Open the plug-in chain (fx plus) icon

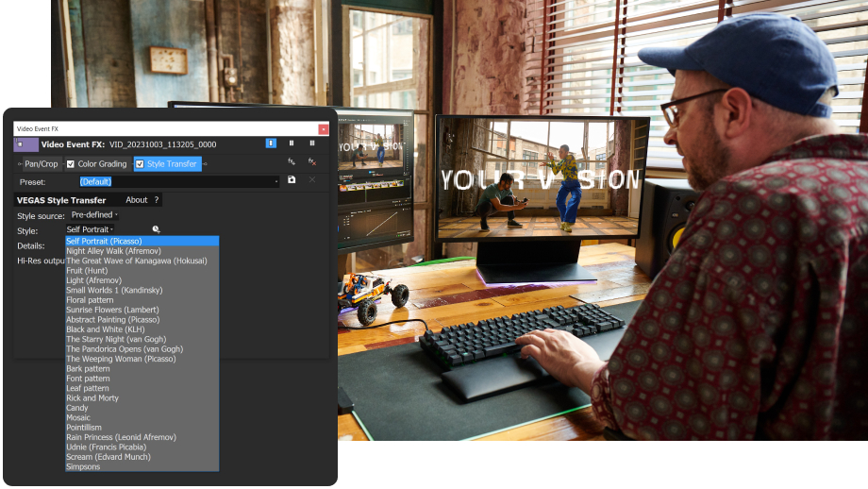[x=292, y=161]
